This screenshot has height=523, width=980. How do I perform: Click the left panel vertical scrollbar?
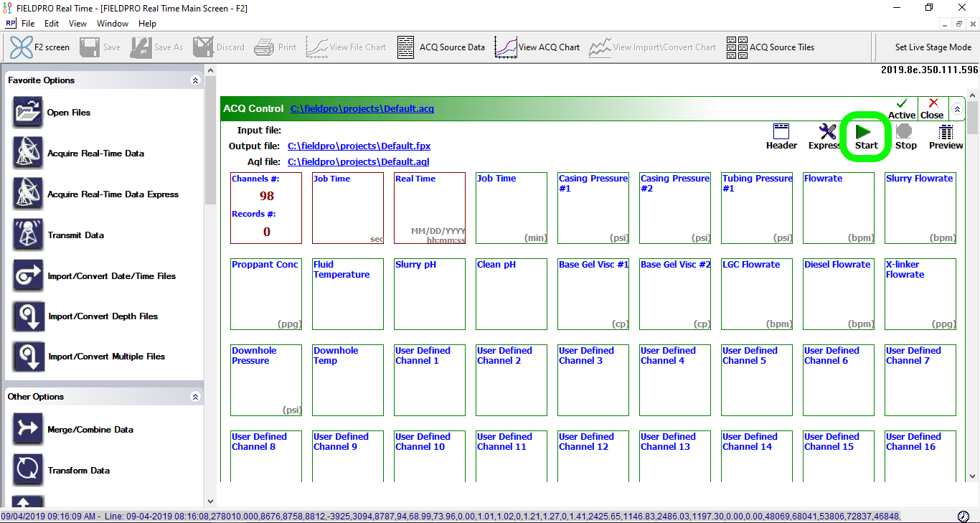click(210, 287)
